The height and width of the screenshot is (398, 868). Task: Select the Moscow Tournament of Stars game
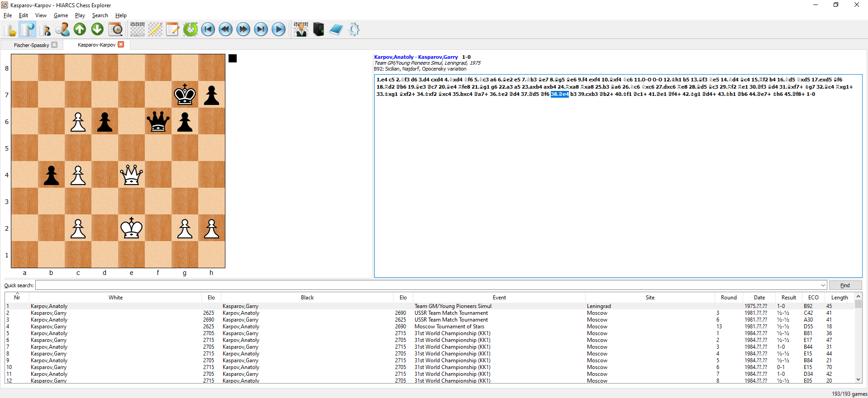(x=430, y=327)
